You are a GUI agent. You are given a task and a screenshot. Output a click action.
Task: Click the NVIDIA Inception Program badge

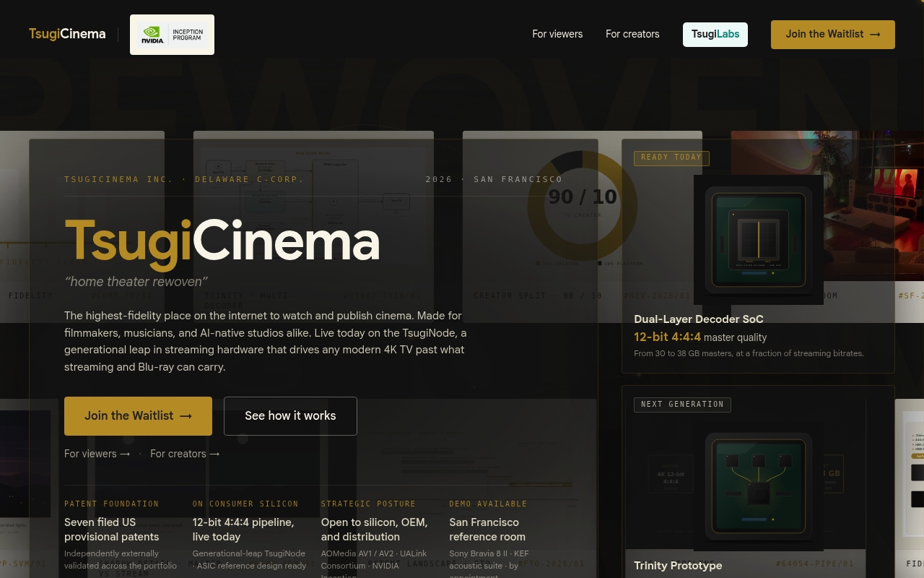[172, 35]
